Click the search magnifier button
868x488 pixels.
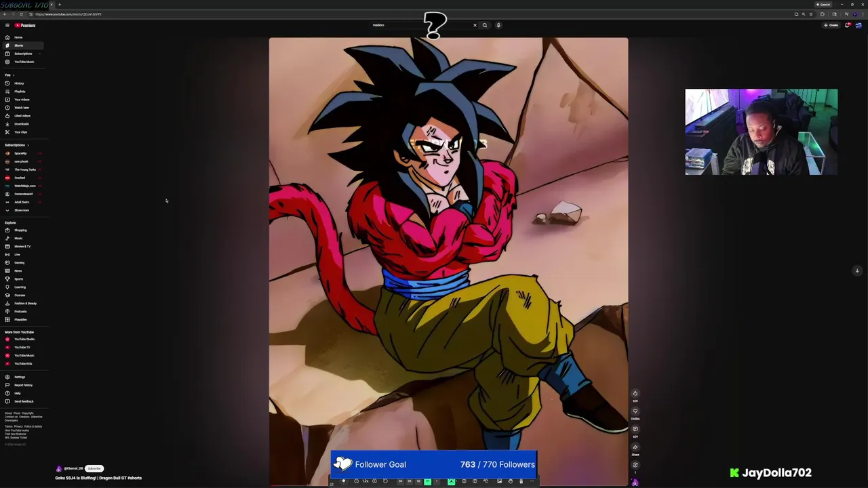click(484, 25)
